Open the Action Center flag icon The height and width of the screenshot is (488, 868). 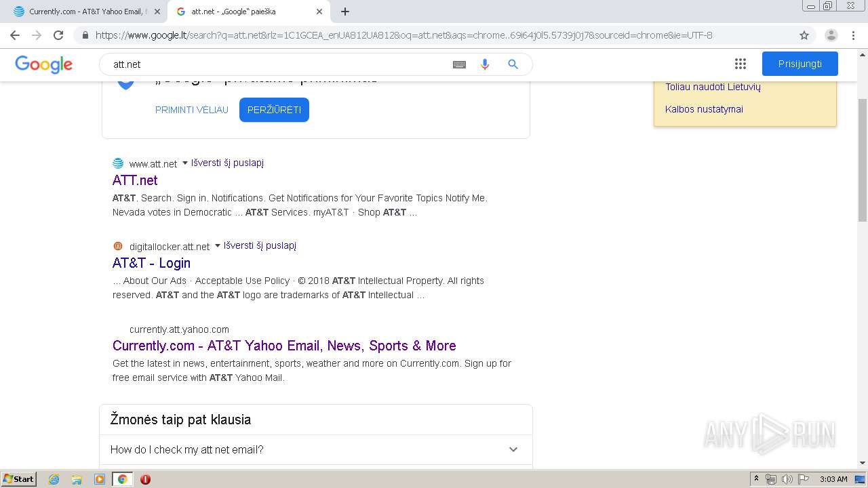(804, 479)
